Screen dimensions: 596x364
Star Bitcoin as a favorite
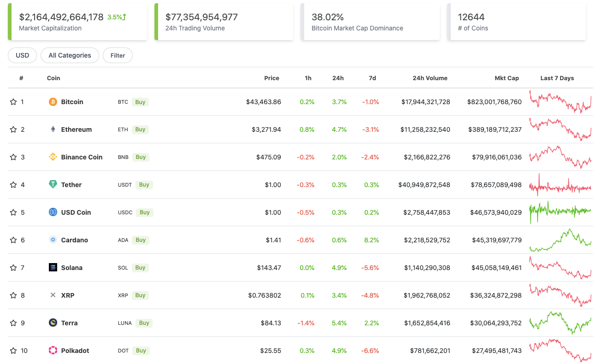[13, 102]
